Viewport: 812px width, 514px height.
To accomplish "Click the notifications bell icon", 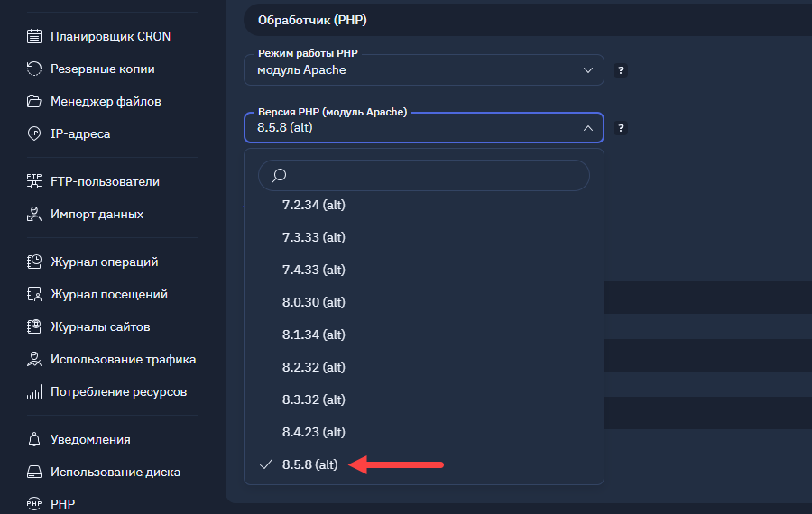I will (34, 439).
